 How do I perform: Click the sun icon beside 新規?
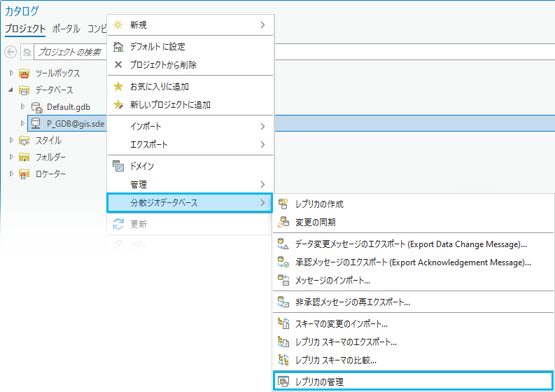pyautogui.click(x=118, y=24)
